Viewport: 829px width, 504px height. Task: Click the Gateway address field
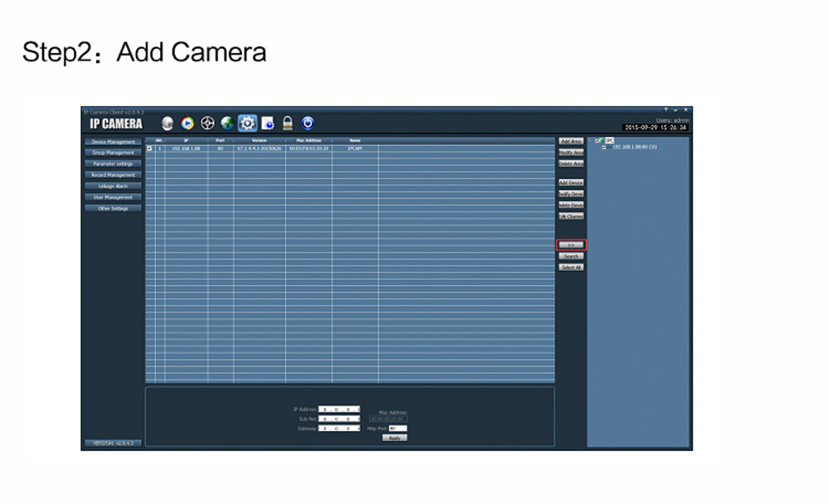tap(339, 429)
